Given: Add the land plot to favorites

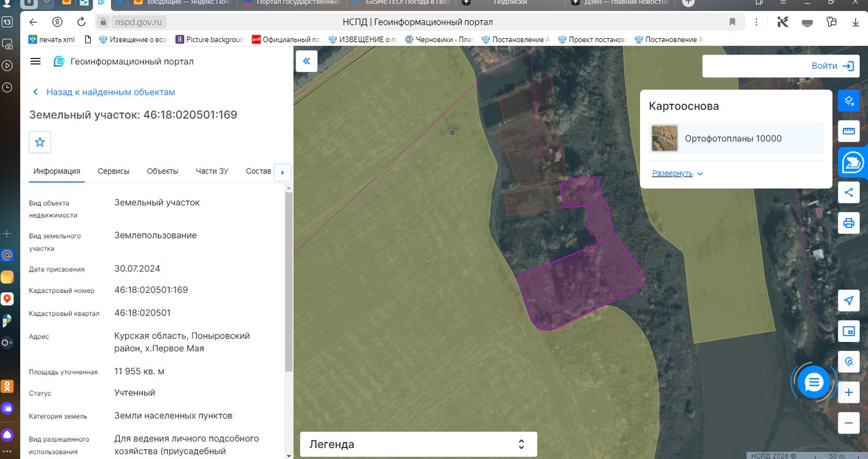Looking at the screenshot, I should (40, 142).
